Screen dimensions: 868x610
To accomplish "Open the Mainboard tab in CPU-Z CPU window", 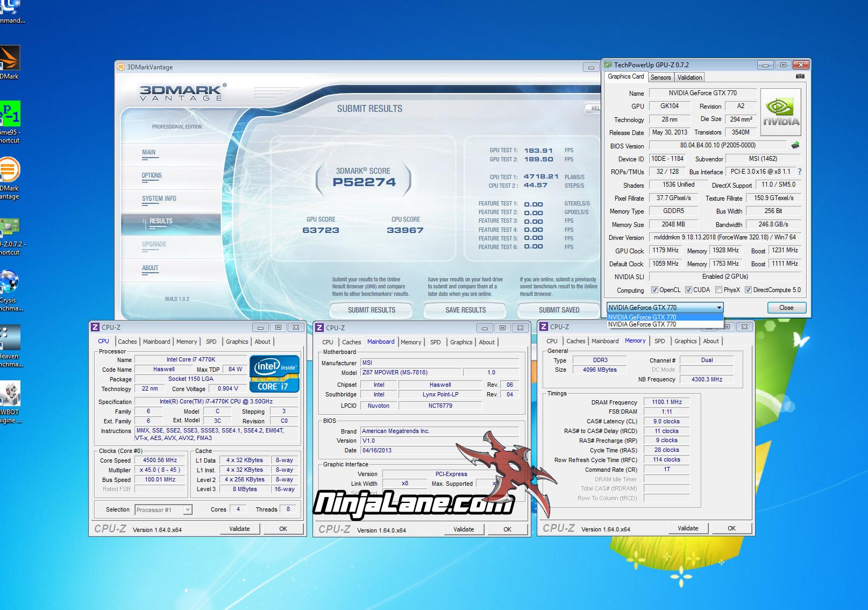I will click(156, 342).
